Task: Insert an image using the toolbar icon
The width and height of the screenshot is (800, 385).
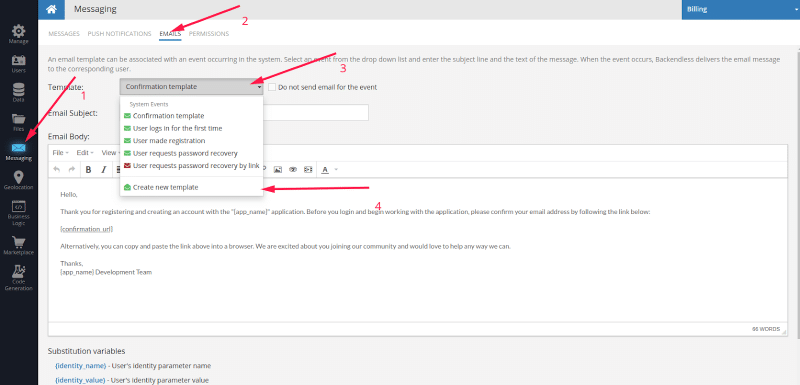Action: click(278, 169)
